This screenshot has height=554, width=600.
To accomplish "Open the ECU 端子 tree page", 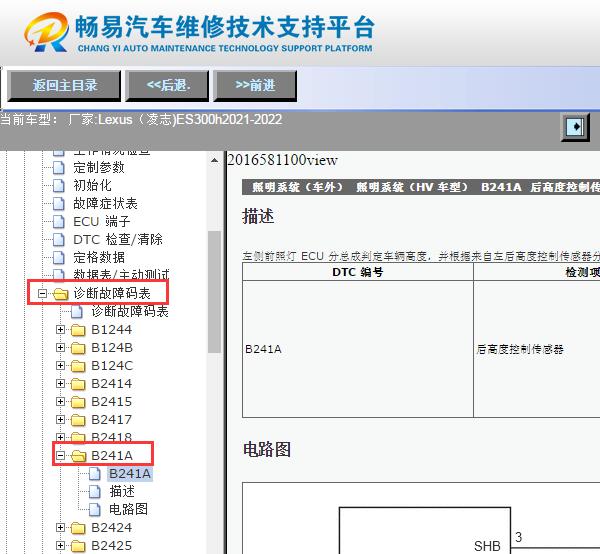I will pos(101,221).
